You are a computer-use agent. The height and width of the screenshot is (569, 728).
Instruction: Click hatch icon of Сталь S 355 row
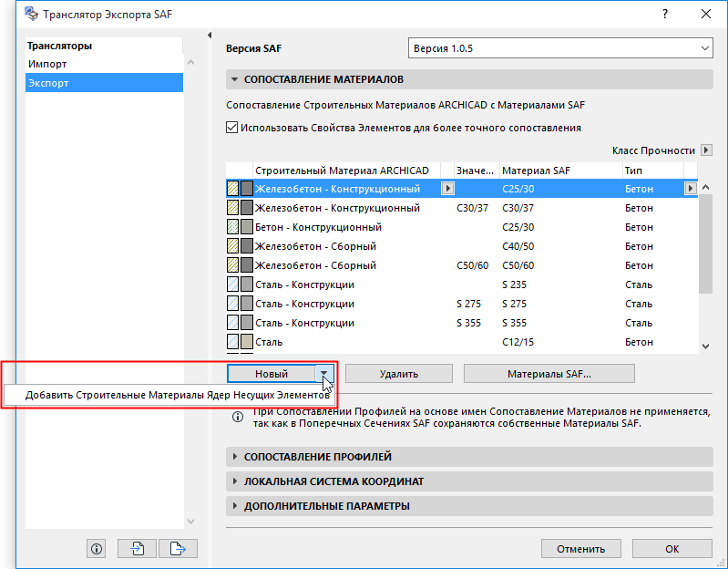232,323
